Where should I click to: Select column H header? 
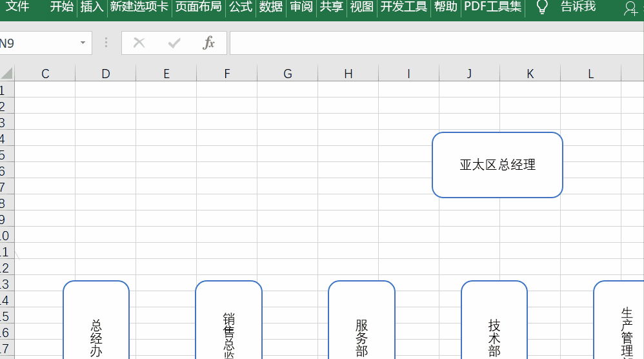[348, 74]
